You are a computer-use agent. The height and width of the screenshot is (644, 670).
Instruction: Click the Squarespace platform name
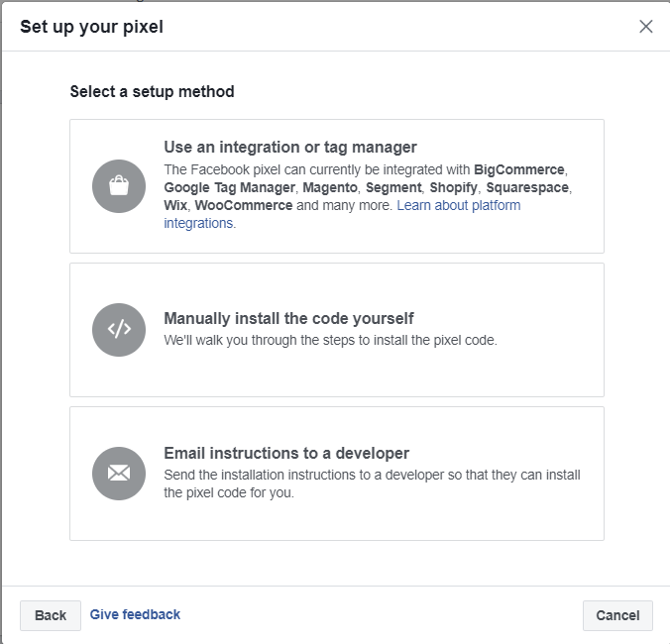tap(528, 187)
